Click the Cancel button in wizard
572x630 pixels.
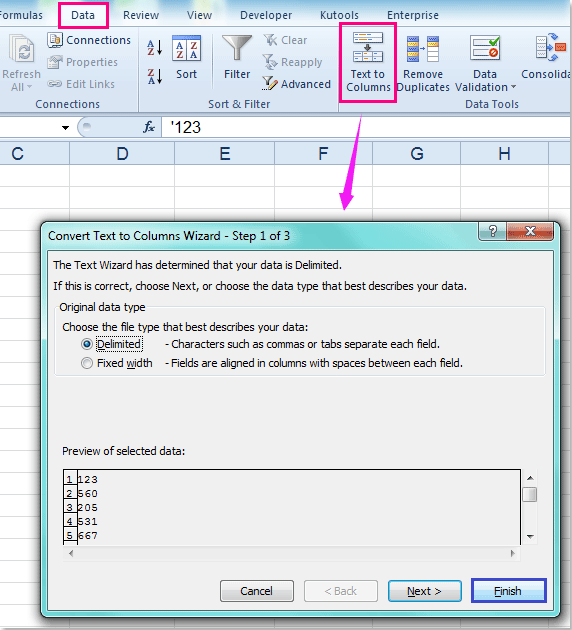coord(257,591)
